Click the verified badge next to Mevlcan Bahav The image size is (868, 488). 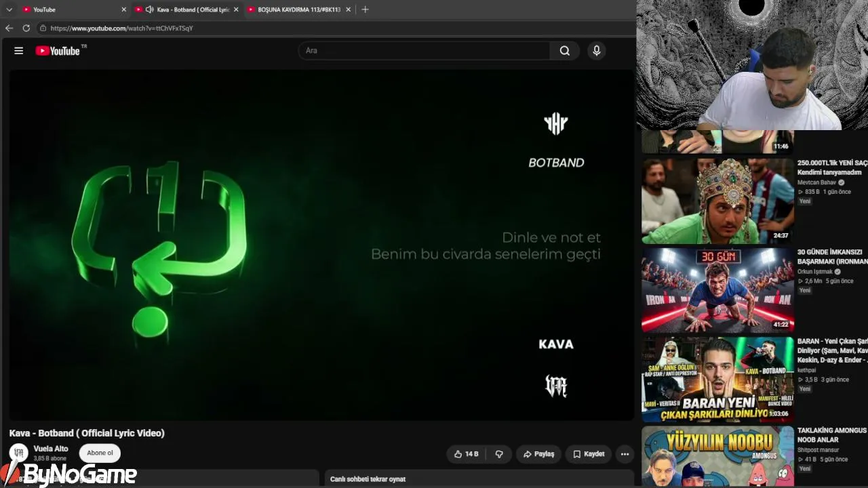click(842, 182)
